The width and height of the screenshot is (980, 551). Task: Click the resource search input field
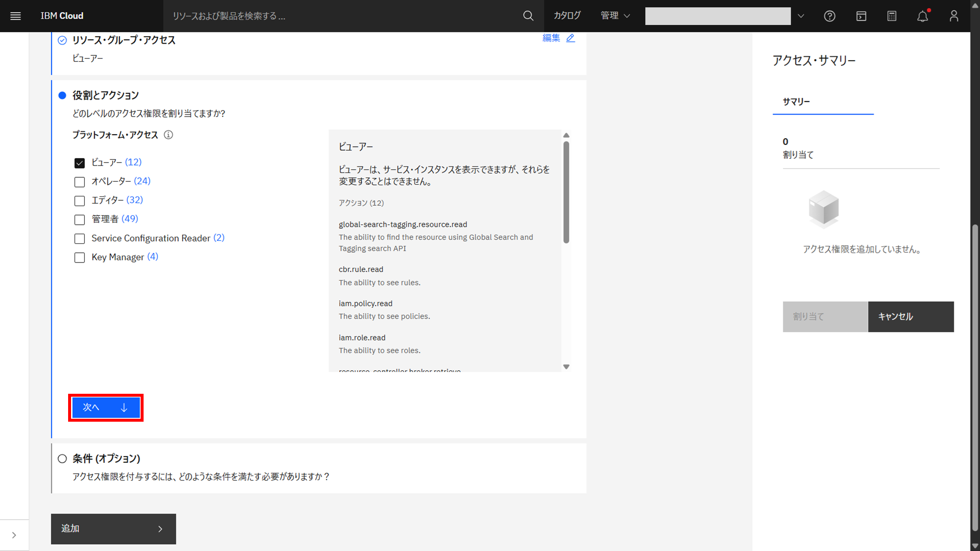click(343, 16)
